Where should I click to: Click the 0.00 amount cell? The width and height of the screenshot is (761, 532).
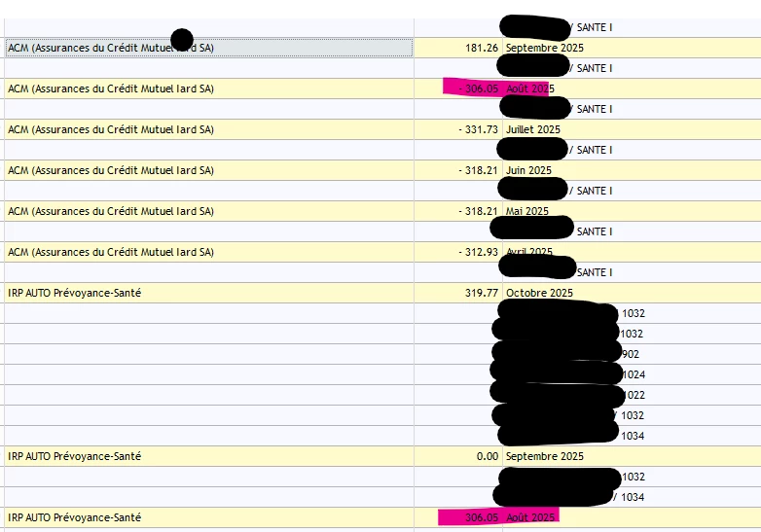pos(458,456)
